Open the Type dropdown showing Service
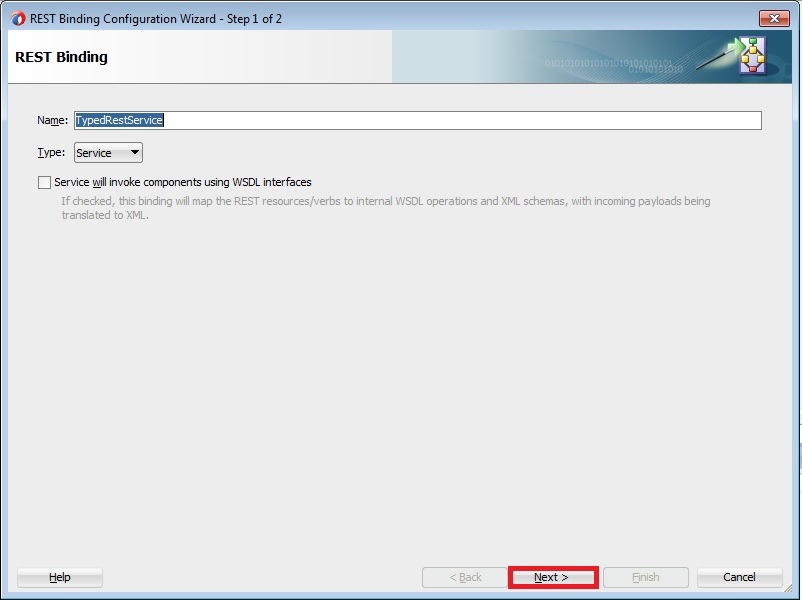The width and height of the screenshot is (802, 600). [x=108, y=153]
